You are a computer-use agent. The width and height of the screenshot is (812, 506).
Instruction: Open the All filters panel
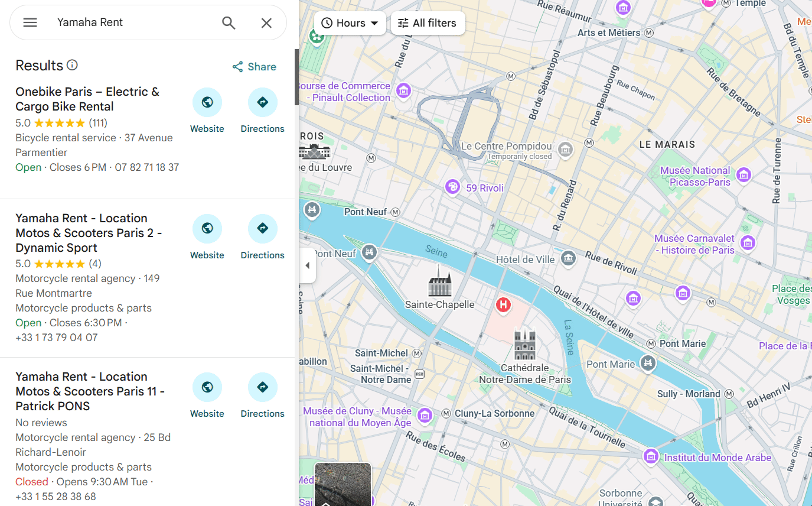coord(428,22)
